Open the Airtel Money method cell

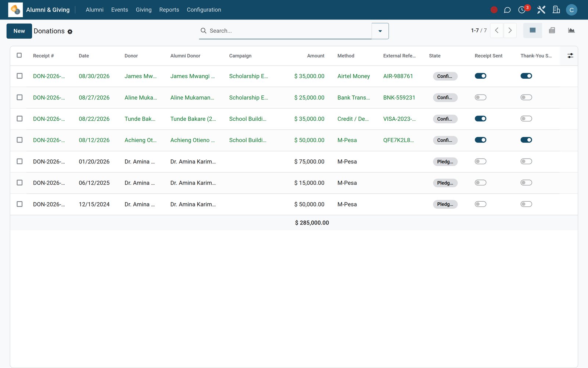[x=354, y=76]
